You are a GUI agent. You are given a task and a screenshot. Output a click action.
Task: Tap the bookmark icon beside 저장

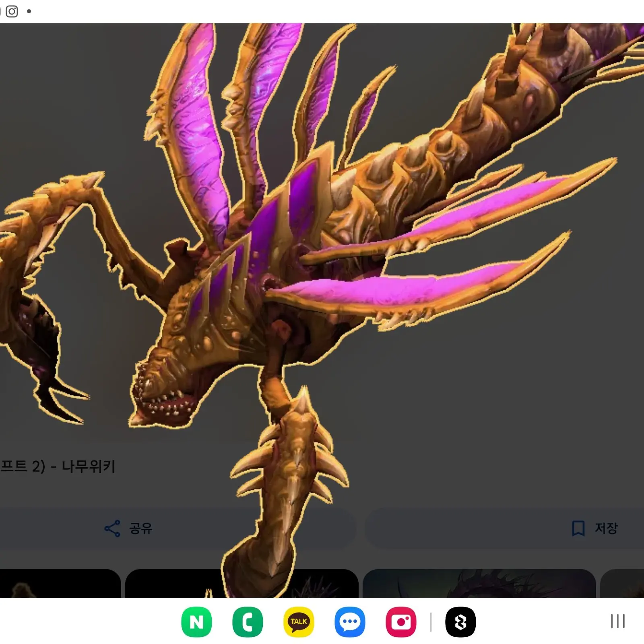tap(578, 528)
